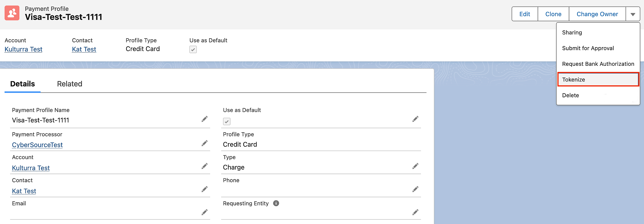The height and width of the screenshot is (224, 644).
Task: Click Requesting Entity info icon
Action: pyautogui.click(x=276, y=203)
